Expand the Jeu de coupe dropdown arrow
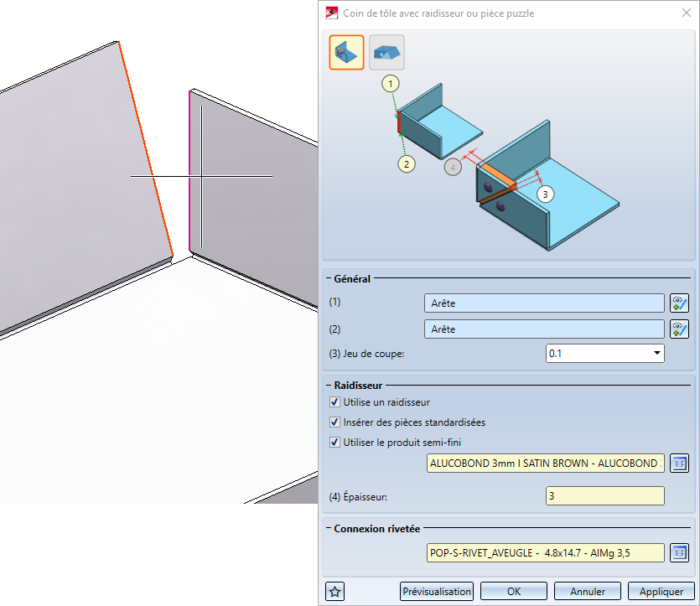 click(x=656, y=354)
